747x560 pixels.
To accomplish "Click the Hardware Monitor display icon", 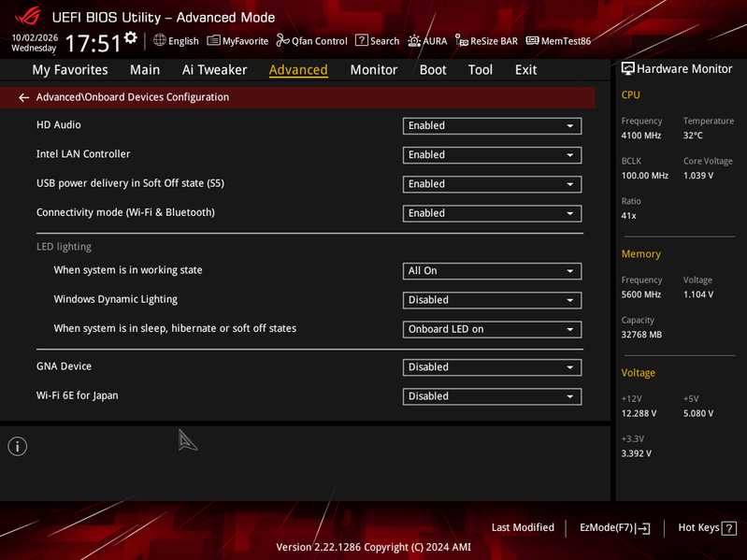I will [x=628, y=68].
